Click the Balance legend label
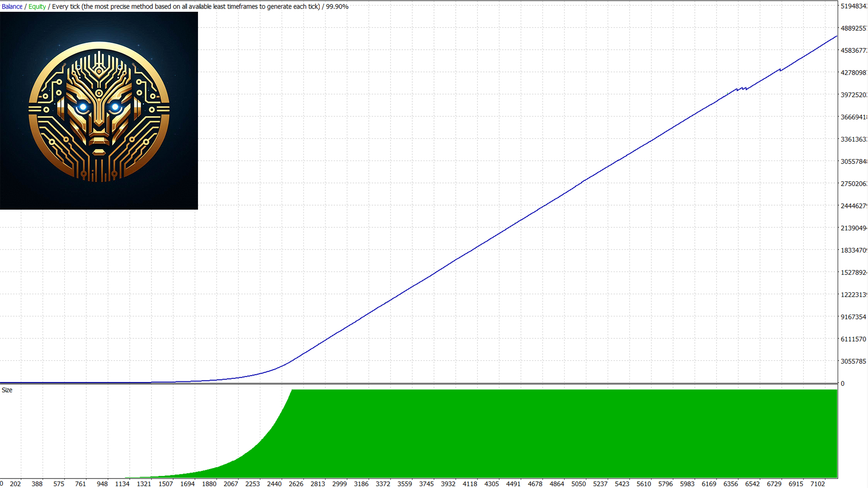 coord(12,7)
